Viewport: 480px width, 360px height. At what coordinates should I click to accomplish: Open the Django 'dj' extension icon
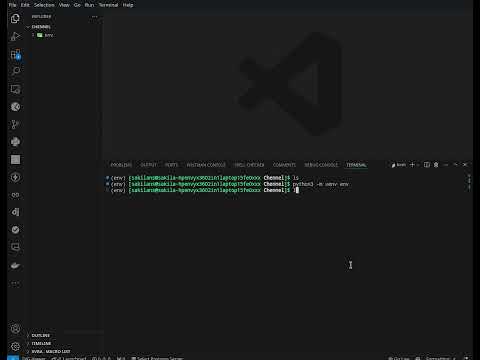click(x=15, y=212)
